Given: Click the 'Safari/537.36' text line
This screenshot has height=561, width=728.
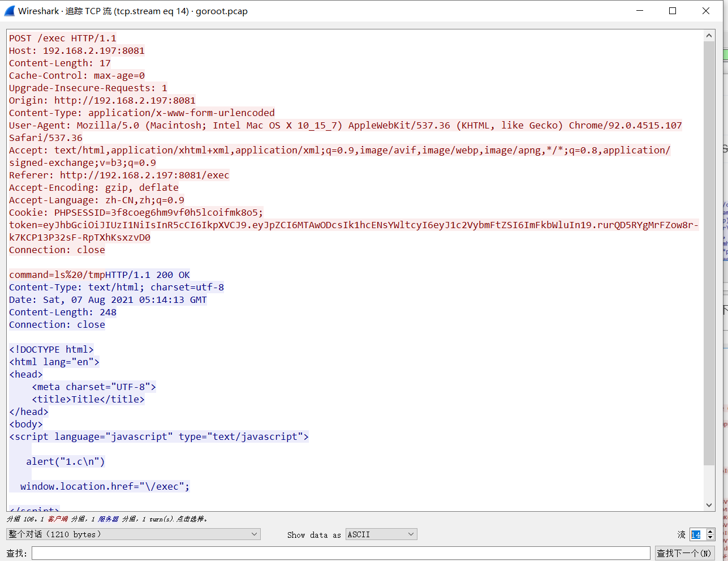Looking at the screenshot, I should 46,138.
